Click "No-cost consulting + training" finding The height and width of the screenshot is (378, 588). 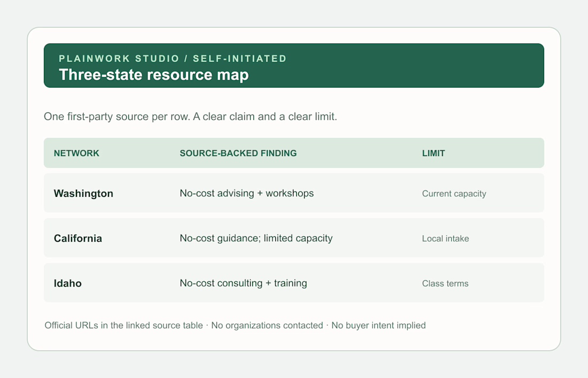(x=243, y=283)
